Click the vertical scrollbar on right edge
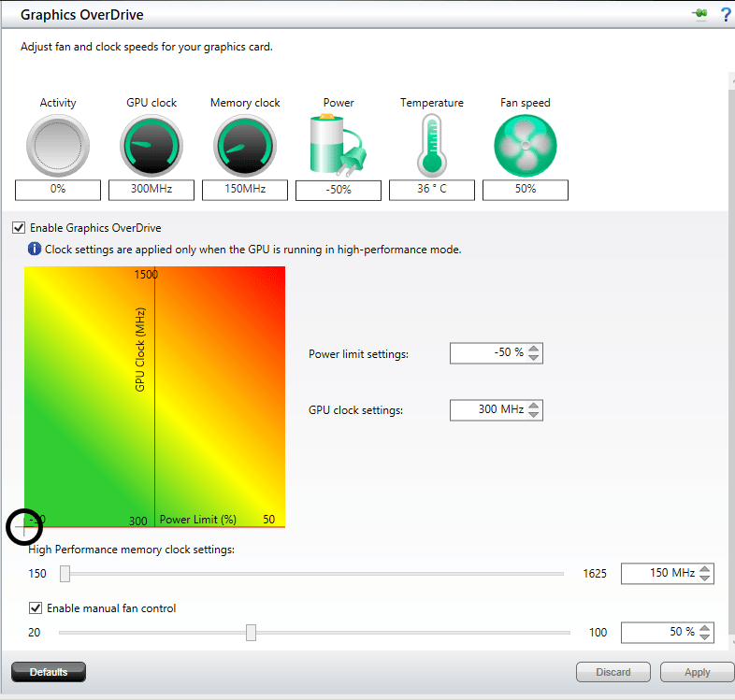 click(731, 361)
